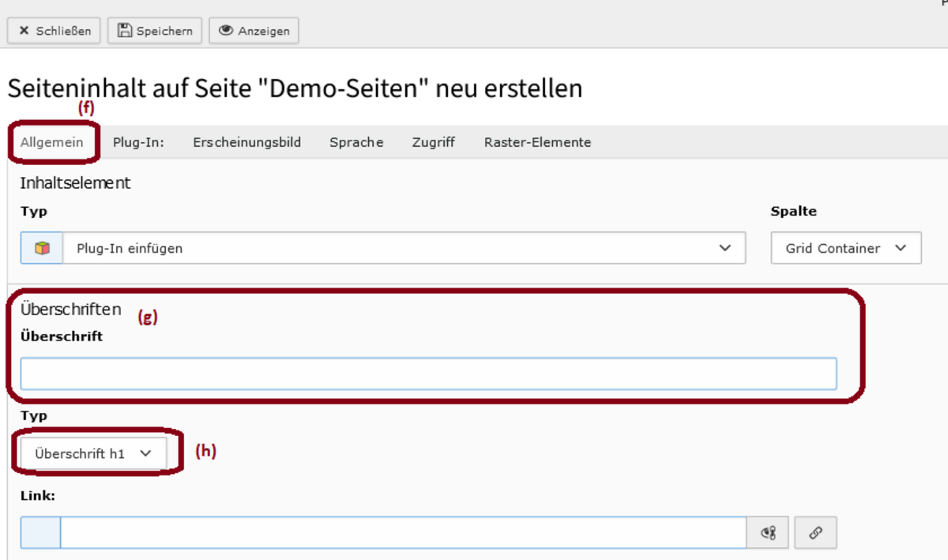Go to the Raster-Elemente tab
Screen dimensions: 948x560
pyautogui.click(x=537, y=142)
